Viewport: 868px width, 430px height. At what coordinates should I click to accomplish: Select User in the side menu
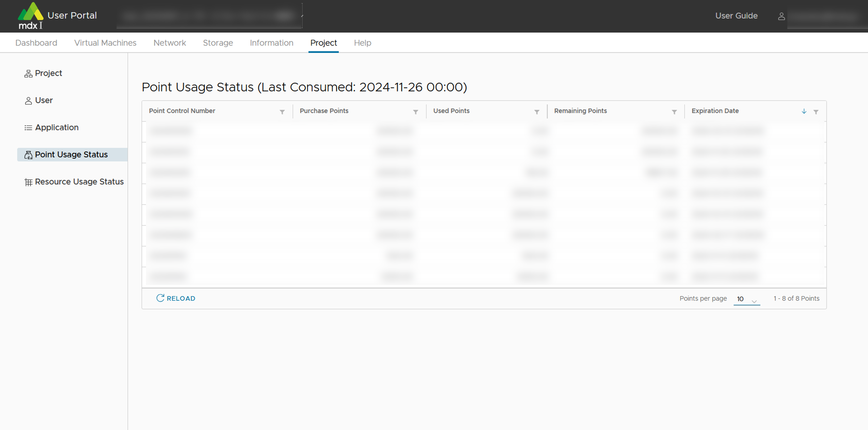pos(44,100)
